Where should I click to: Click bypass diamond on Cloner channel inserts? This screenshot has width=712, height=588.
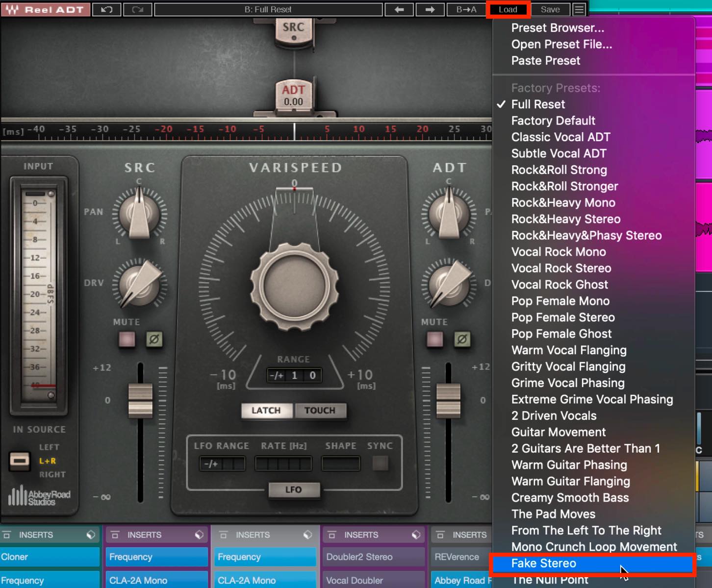pos(91,535)
